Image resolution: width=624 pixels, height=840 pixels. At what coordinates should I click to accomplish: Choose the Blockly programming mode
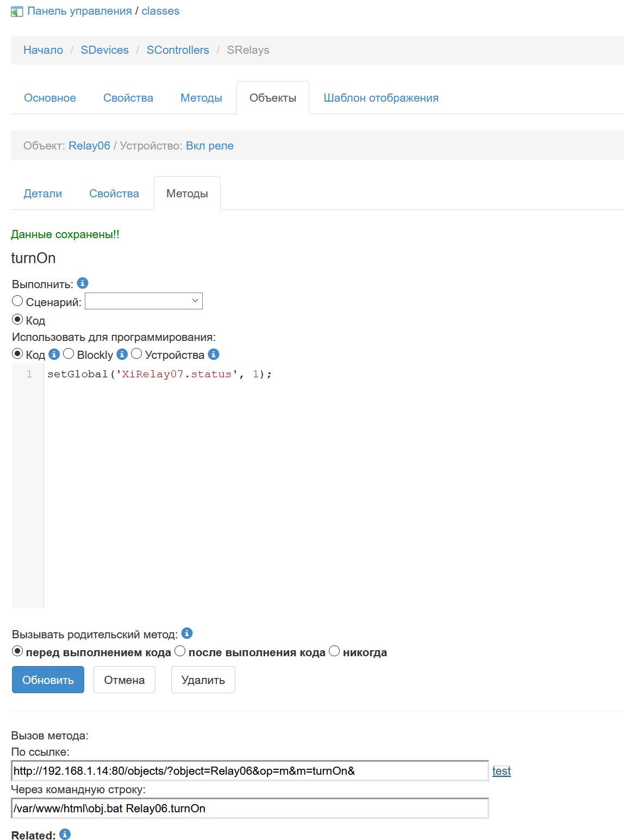(68, 353)
